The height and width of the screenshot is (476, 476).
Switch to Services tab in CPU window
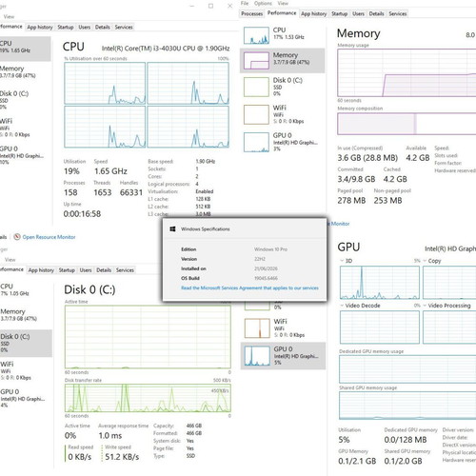tap(124, 28)
